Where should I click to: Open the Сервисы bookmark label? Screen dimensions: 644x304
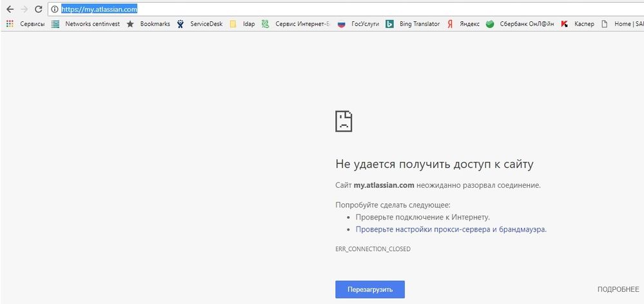click(32, 24)
